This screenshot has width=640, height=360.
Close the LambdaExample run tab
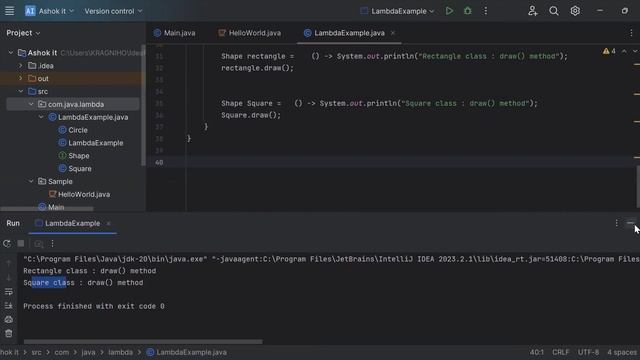coord(108,223)
